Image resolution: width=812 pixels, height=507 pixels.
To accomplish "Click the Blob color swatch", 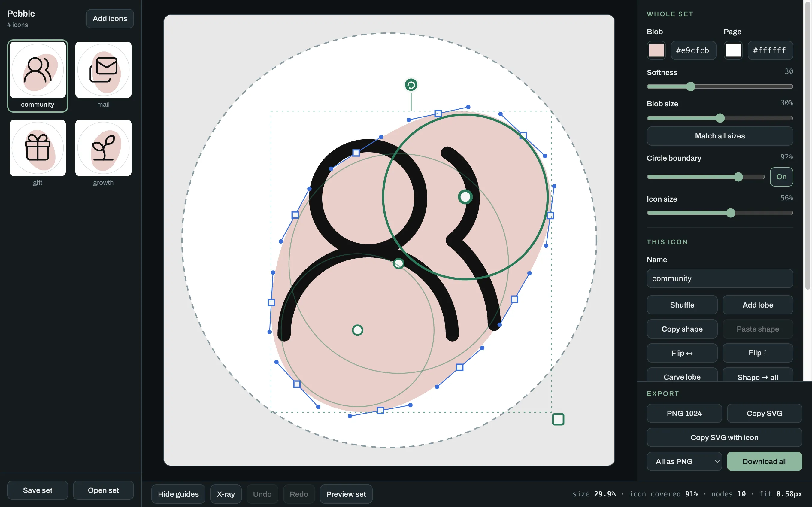I will click(656, 51).
